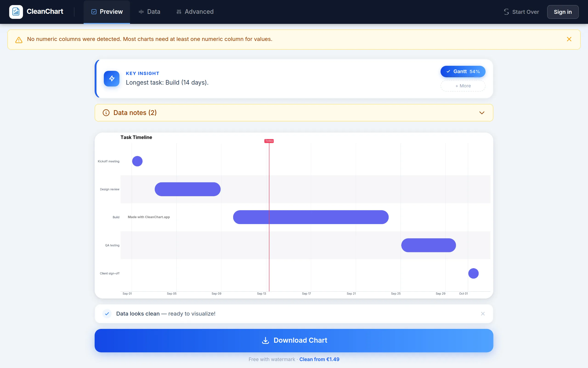Open the Advanced tab
The width and height of the screenshot is (588, 368).
coord(195,12)
